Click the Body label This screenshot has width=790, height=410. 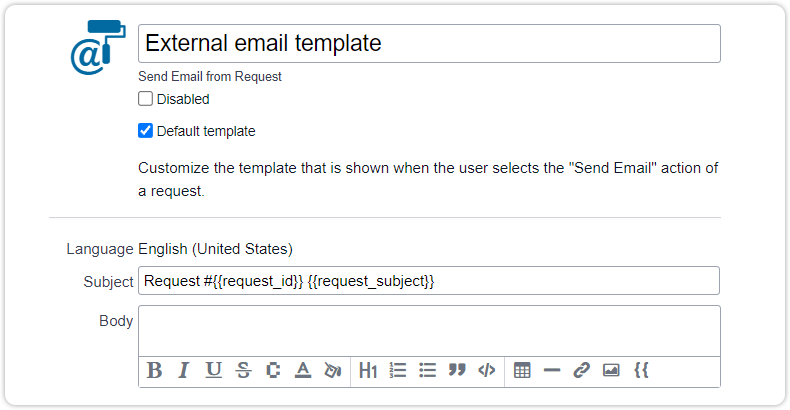pyautogui.click(x=116, y=321)
